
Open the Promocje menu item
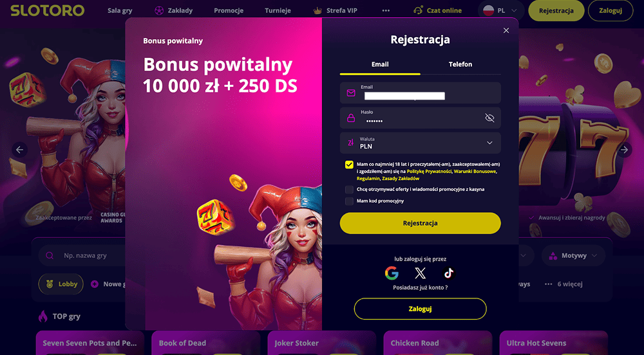click(229, 11)
